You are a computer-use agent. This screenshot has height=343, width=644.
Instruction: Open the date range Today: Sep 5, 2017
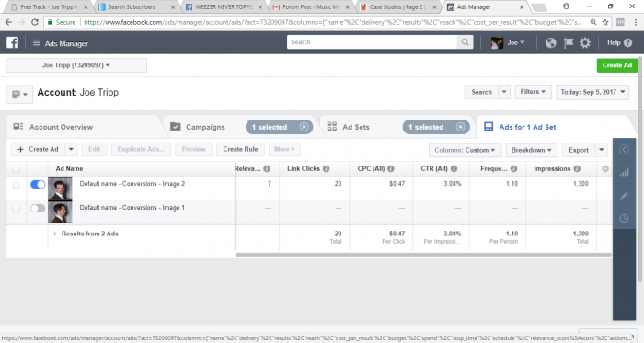pos(592,92)
